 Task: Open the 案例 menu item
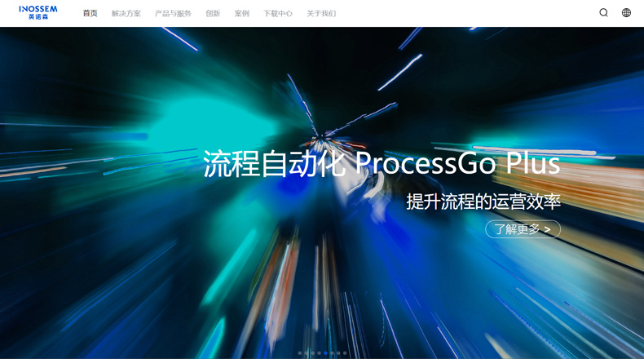[242, 14]
